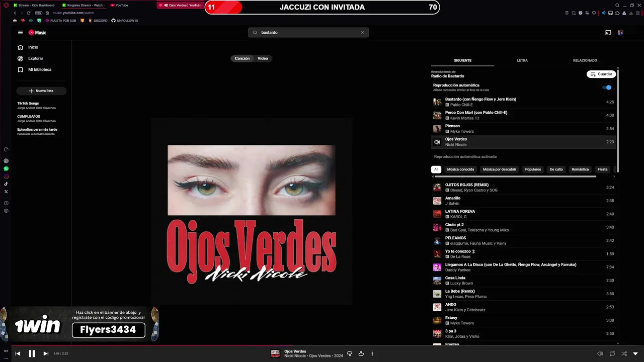
Task: Play LATINA FOREVA by KAROL G
Action: click(x=523, y=214)
